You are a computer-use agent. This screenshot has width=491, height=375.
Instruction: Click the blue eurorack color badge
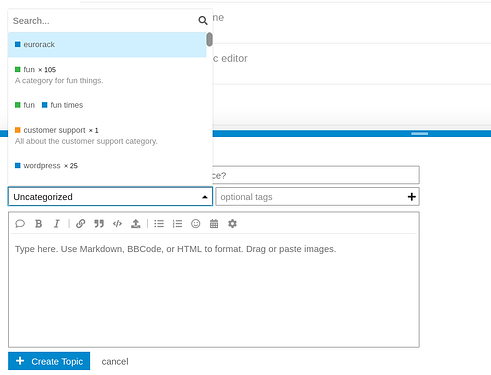click(18, 44)
